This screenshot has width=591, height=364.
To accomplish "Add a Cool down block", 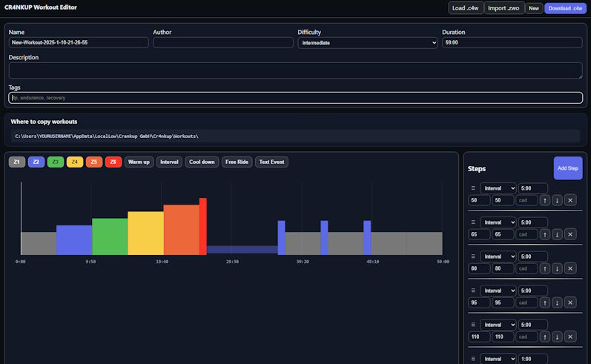I will (x=202, y=162).
